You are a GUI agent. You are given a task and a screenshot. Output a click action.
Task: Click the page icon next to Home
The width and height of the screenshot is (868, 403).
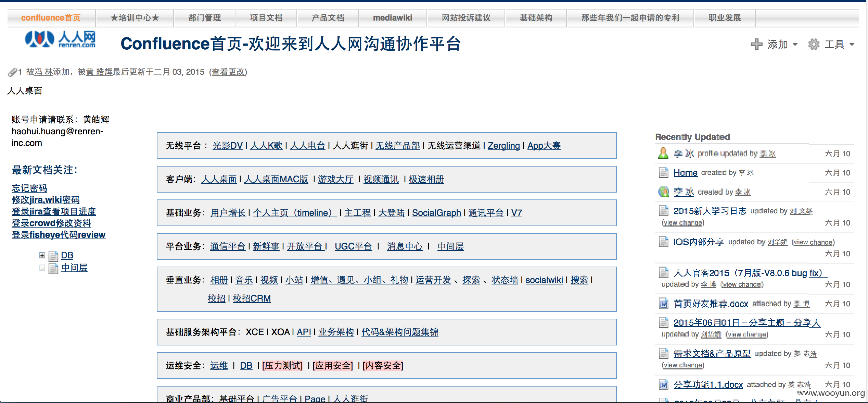click(663, 172)
